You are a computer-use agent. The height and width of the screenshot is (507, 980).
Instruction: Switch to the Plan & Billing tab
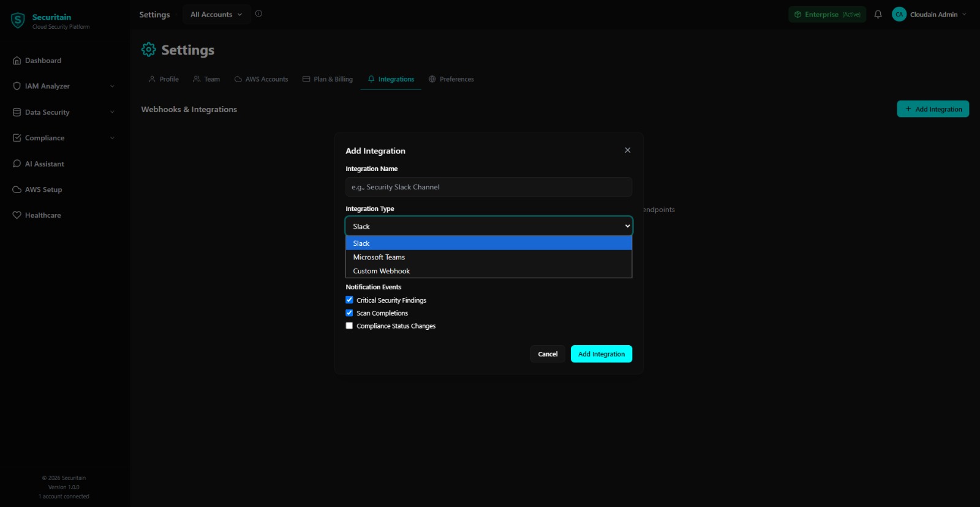click(x=328, y=79)
